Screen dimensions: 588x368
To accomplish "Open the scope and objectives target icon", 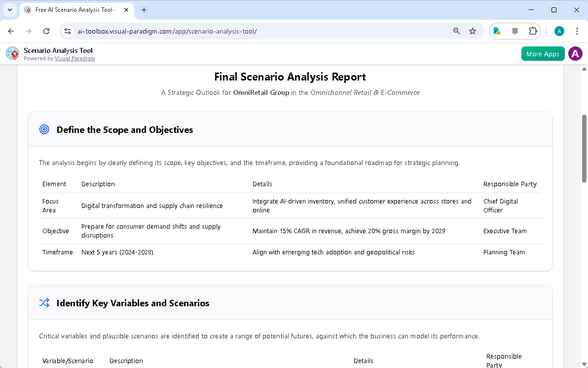I will [44, 129].
